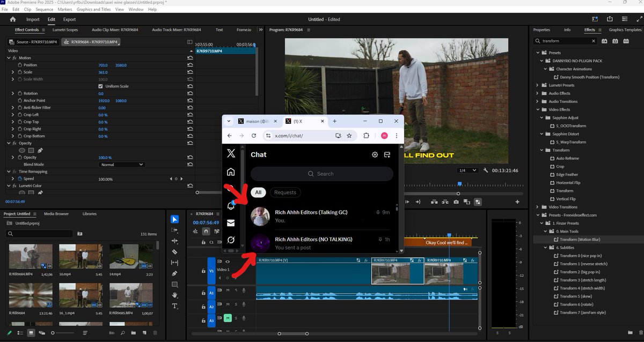Image resolution: width=644 pixels, height=342 pixels.
Task: Toggle Position animation stopwatch
Action: click(20, 65)
